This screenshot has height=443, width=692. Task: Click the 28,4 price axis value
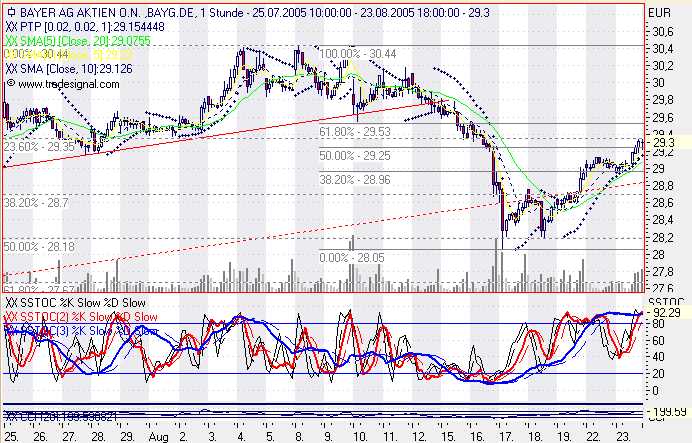tap(663, 220)
